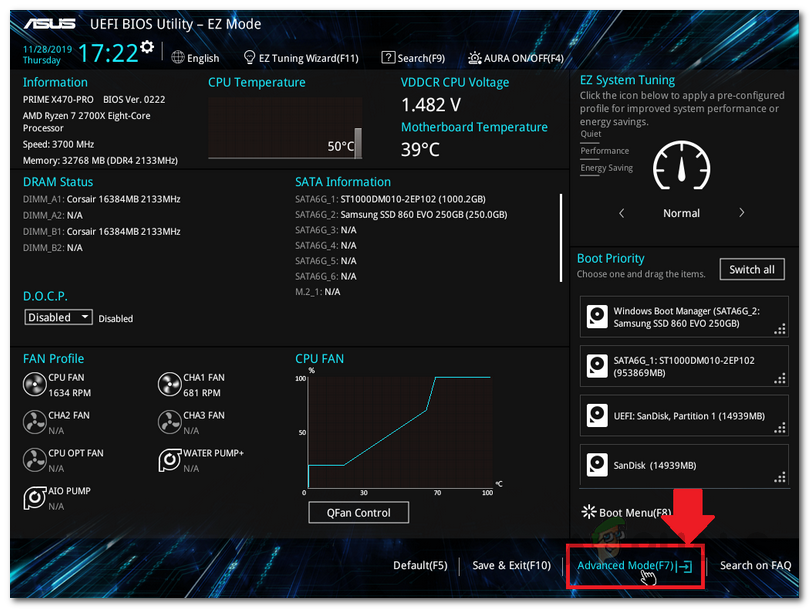Image resolution: width=810 pixels, height=609 pixels.
Task: Click CHA1 FAN 681 RPM reading
Action: [201, 393]
